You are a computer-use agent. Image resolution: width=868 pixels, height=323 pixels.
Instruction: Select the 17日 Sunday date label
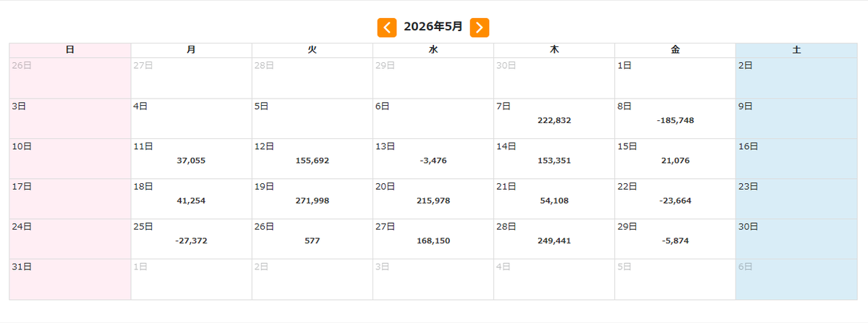point(22,186)
